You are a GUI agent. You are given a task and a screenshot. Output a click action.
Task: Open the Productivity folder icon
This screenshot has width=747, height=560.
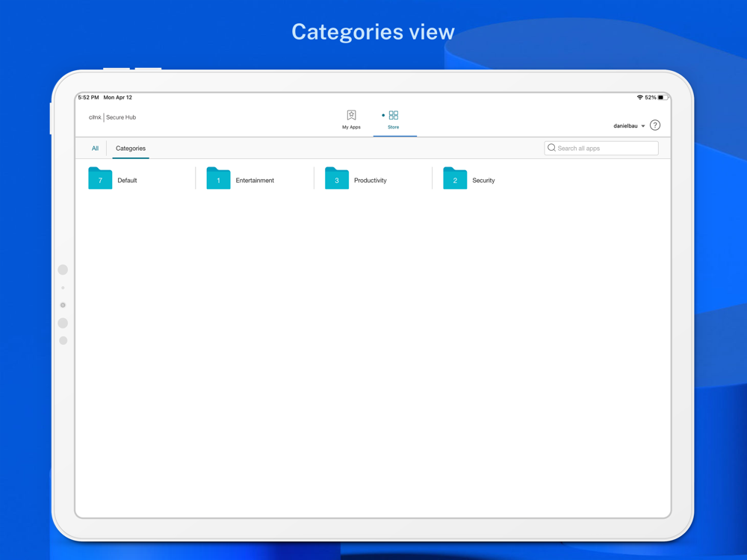(x=337, y=178)
